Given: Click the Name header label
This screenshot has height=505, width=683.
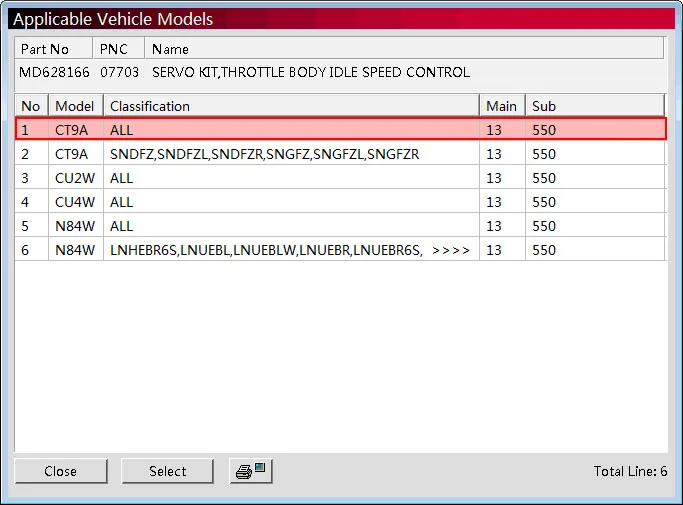Looking at the screenshot, I should [170, 49].
